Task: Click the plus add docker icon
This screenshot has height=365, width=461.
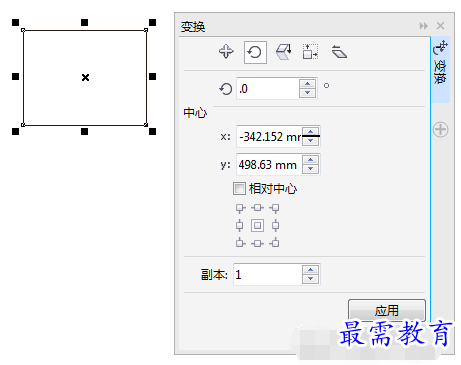Action: [441, 129]
